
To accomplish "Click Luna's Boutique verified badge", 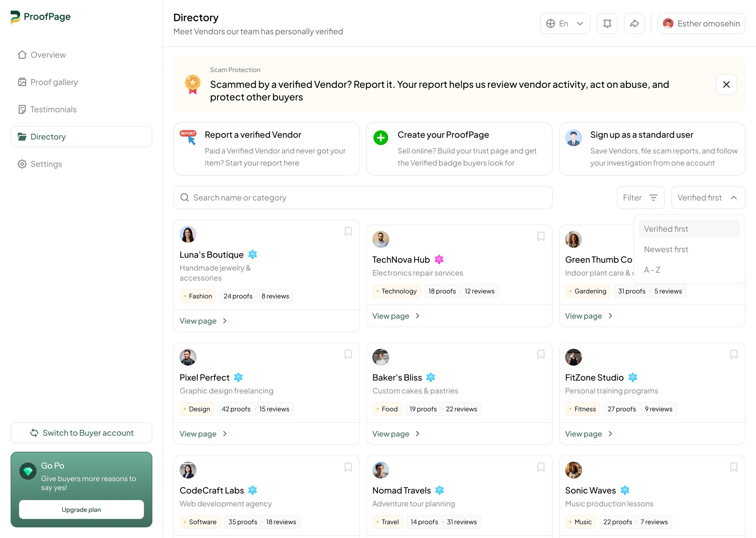I will tap(252, 255).
